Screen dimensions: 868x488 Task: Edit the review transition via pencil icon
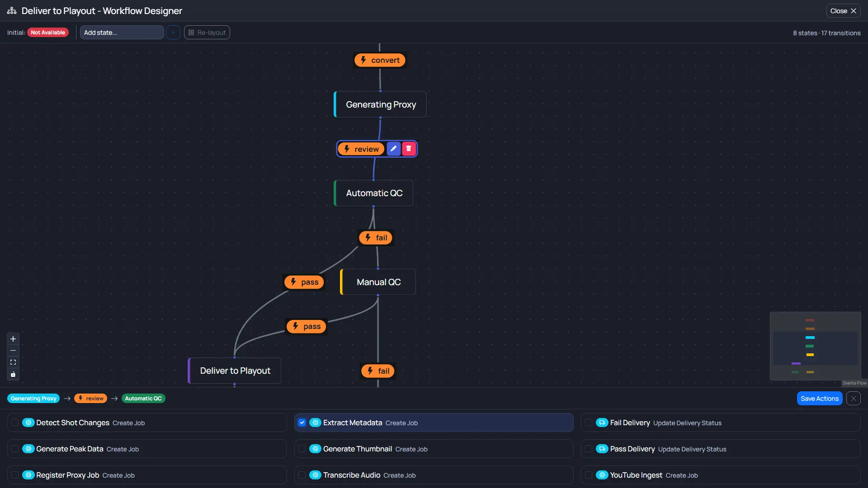click(393, 148)
